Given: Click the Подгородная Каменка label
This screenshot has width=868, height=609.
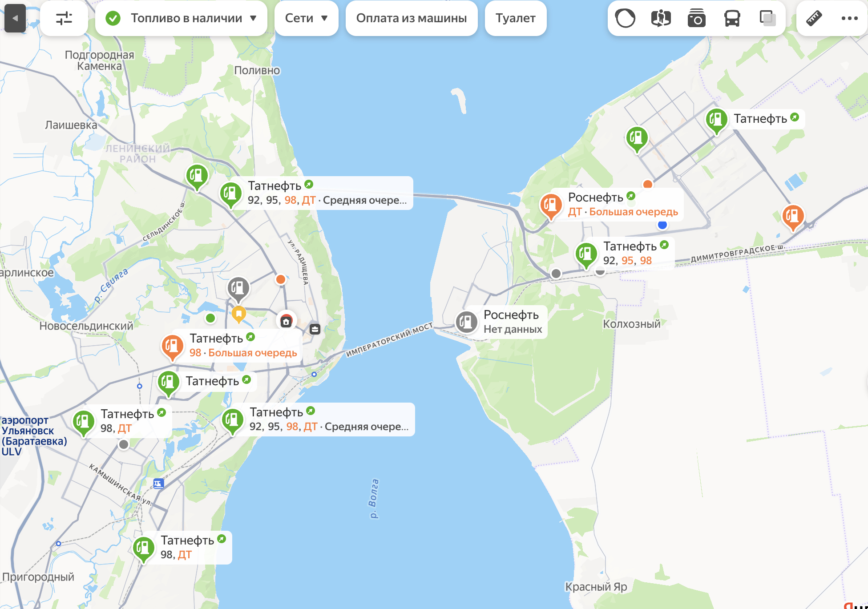Looking at the screenshot, I should (99, 60).
